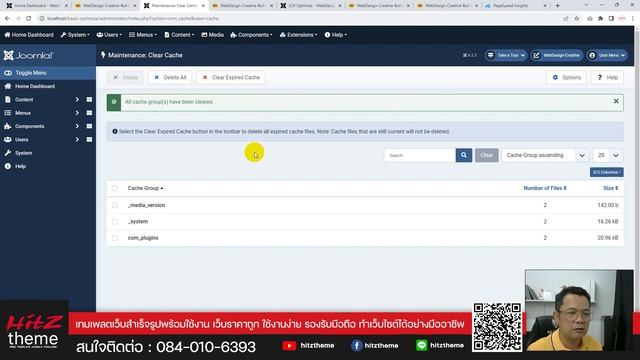Click the sidebar Components puzzle icon
The height and width of the screenshot is (360, 640).
[x=8, y=126]
